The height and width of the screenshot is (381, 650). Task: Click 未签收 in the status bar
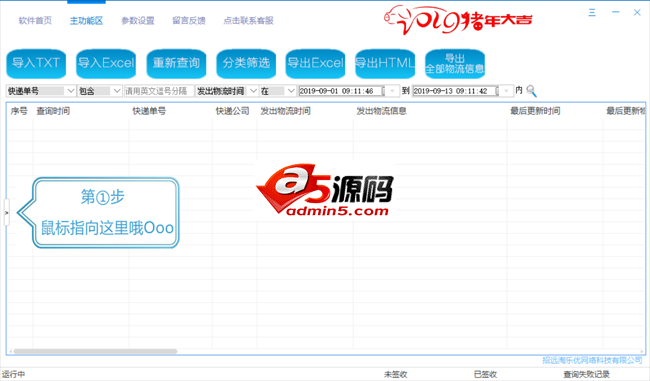pos(395,374)
